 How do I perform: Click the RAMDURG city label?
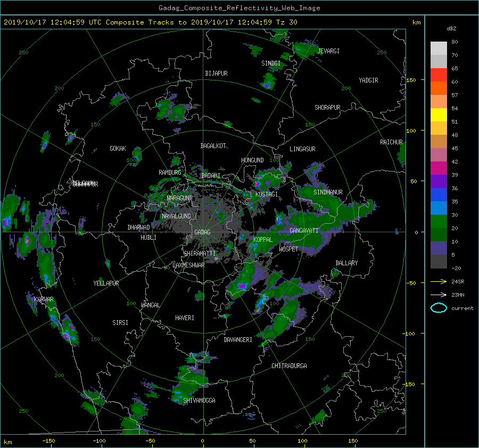tap(170, 173)
